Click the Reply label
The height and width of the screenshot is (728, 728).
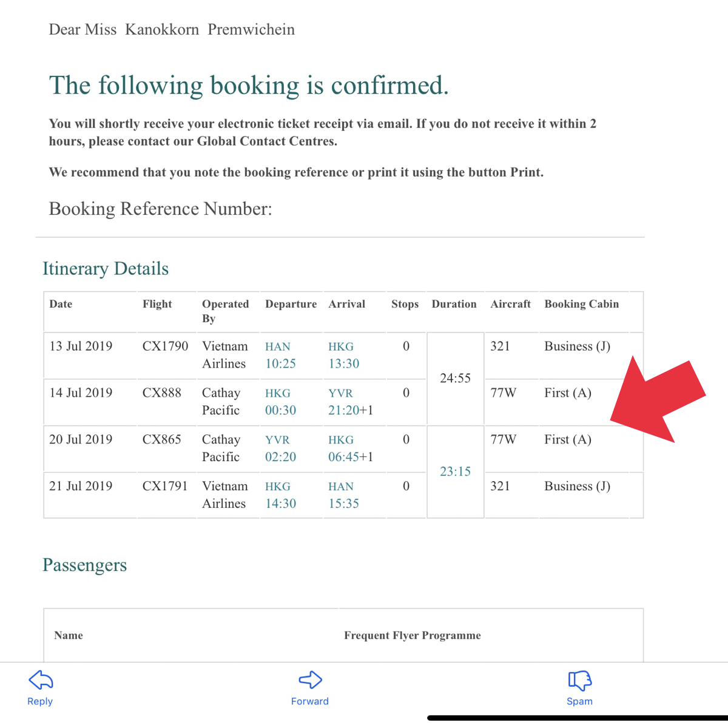[x=40, y=701]
